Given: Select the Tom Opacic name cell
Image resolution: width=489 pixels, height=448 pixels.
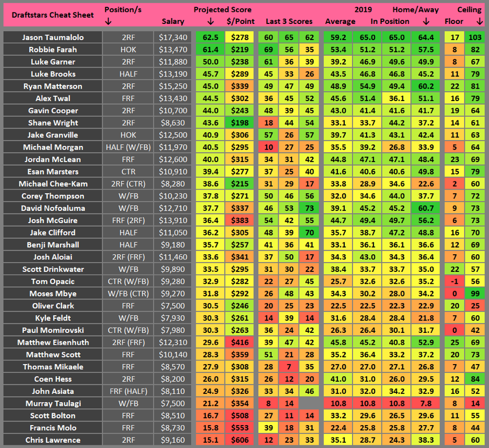Looking at the screenshot, I should 53,281.
